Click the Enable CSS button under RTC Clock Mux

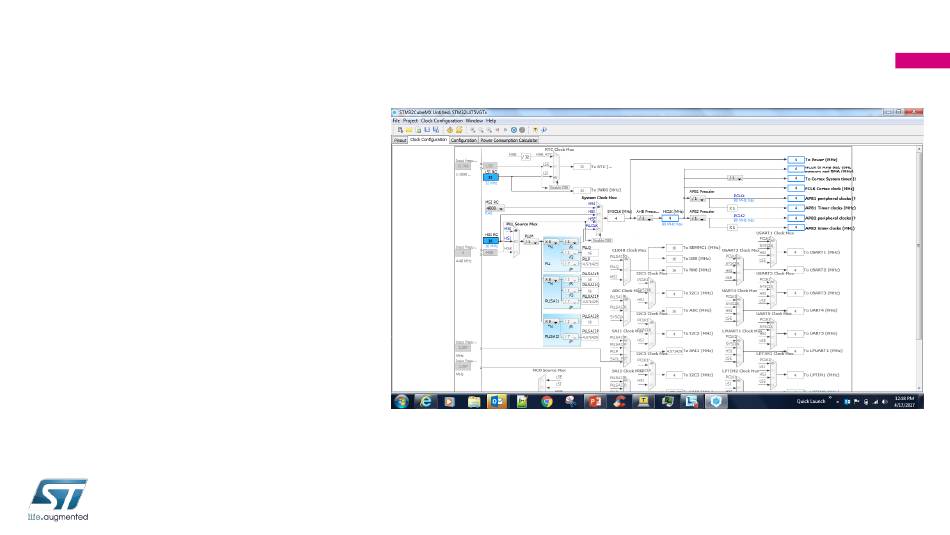[559, 188]
